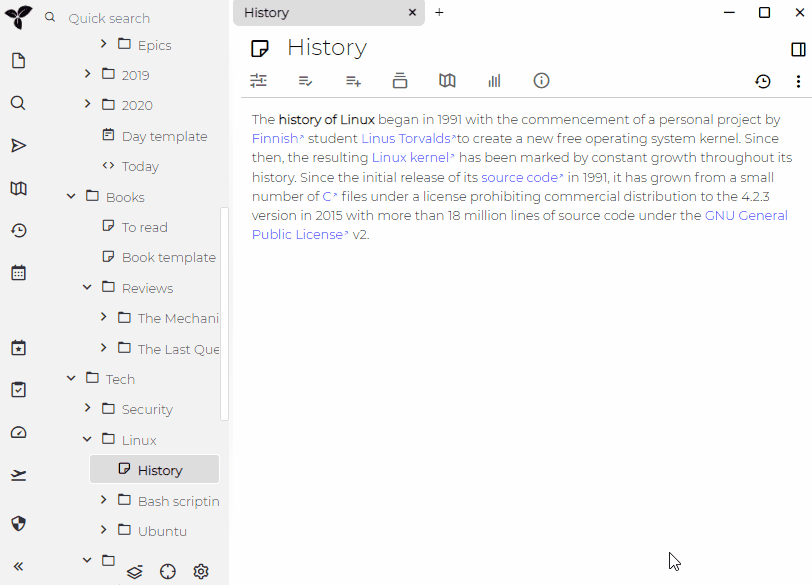Open the note revisions history icon
Viewport: 812px width, 585px height.
(x=763, y=80)
